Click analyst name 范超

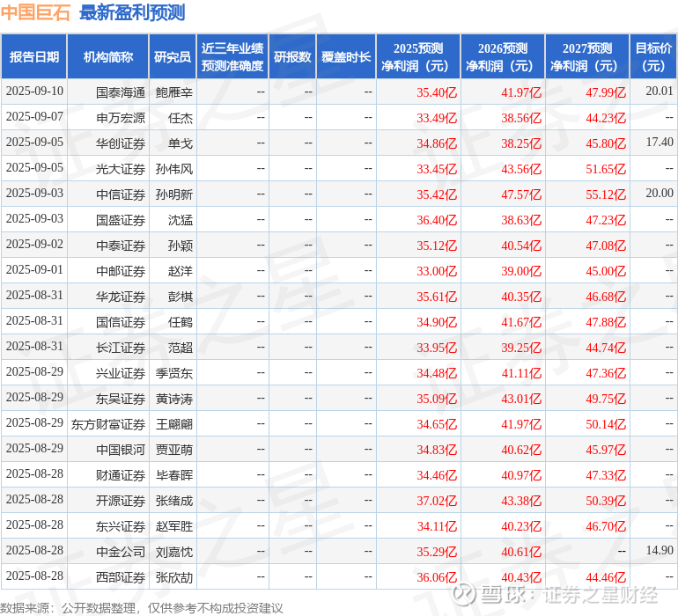click(x=181, y=348)
